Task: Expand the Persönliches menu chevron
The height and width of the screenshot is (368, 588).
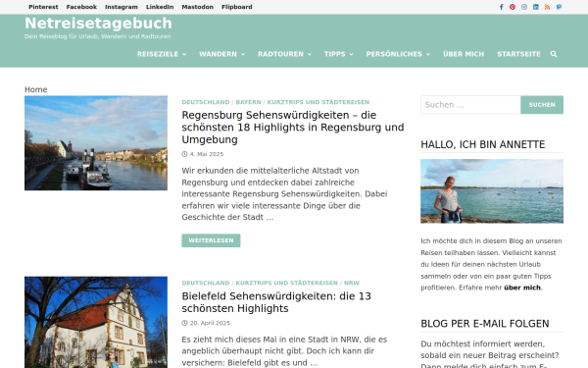Action: 428,54
